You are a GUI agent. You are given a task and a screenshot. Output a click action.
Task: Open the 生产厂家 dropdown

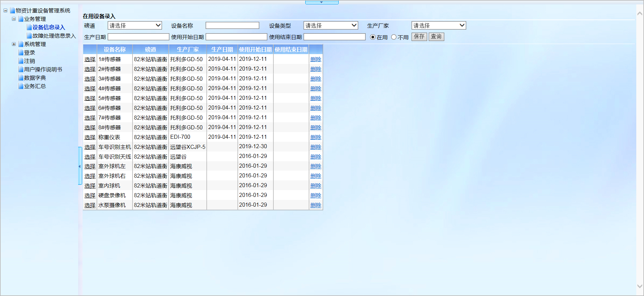click(x=438, y=26)
